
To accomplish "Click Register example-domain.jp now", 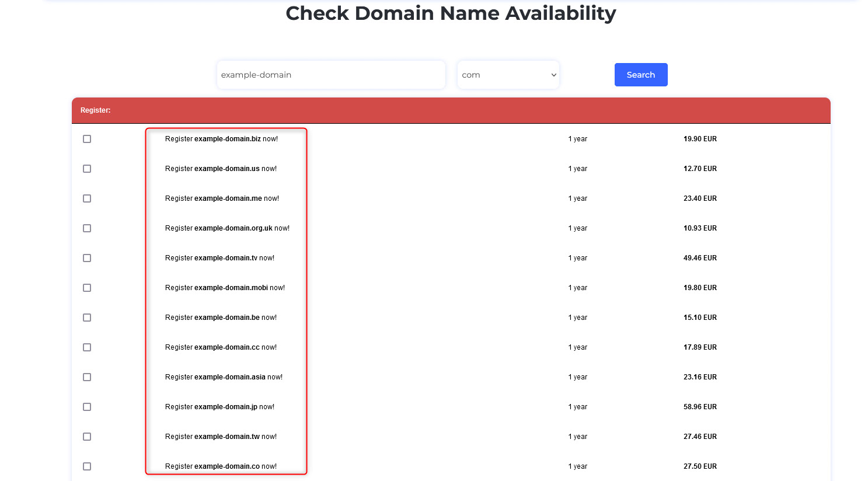I will point(219,406).
